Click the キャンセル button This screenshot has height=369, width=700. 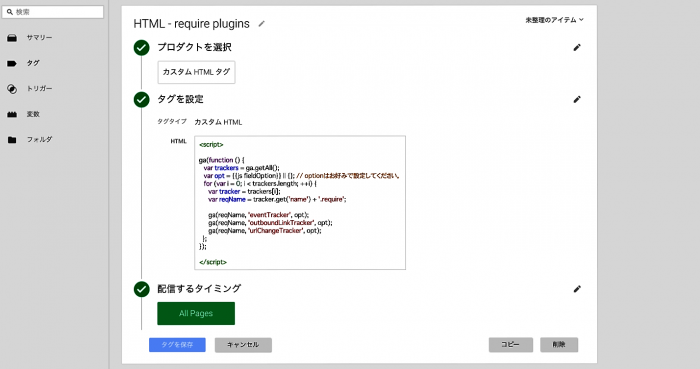(x=243, y=345)
